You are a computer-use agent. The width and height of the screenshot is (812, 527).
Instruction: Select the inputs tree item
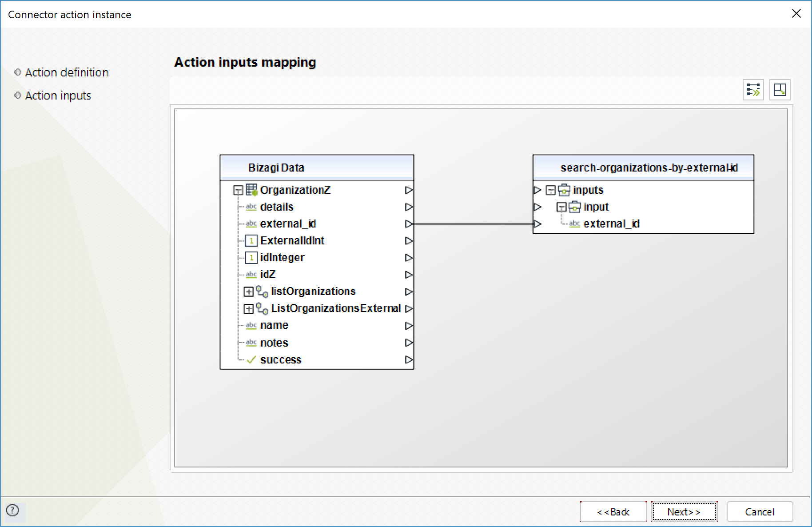pyautogui.click(x=588, y=190)
